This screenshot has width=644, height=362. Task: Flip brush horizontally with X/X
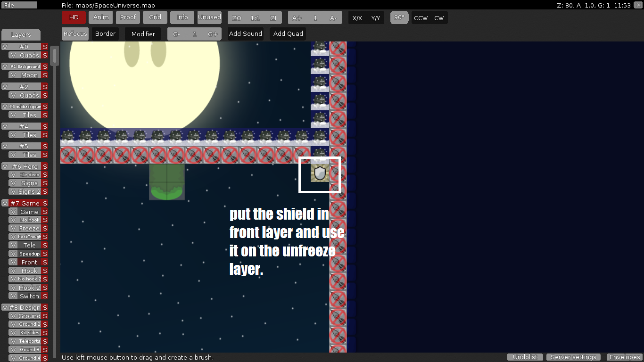coord(357,18)
